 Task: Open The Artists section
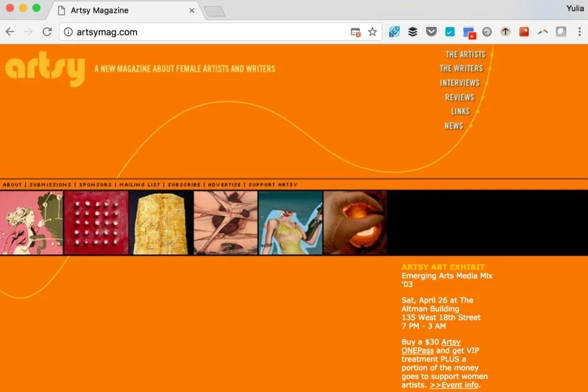[466, 55]
